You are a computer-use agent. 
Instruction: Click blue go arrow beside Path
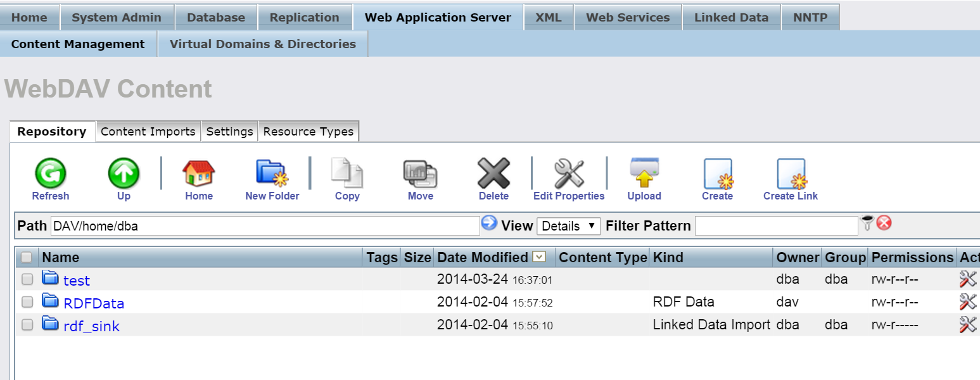pos(489,223)
